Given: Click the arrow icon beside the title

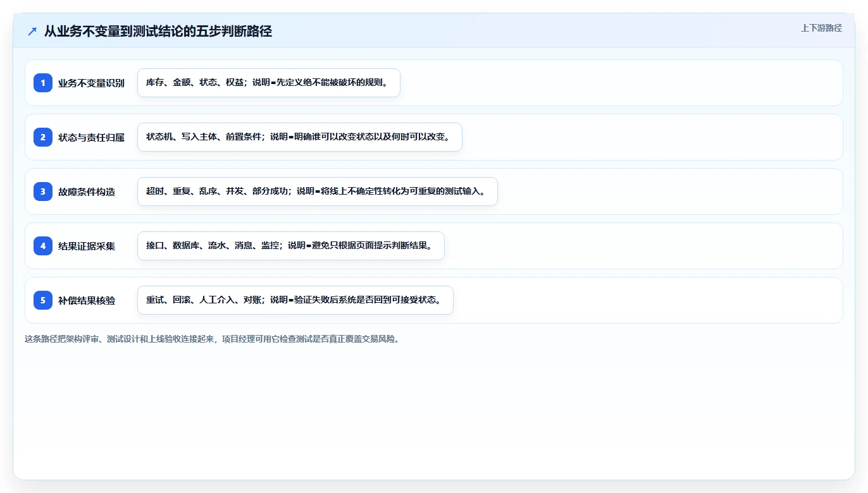Looking at the screenshot, I should coord(32,31).
